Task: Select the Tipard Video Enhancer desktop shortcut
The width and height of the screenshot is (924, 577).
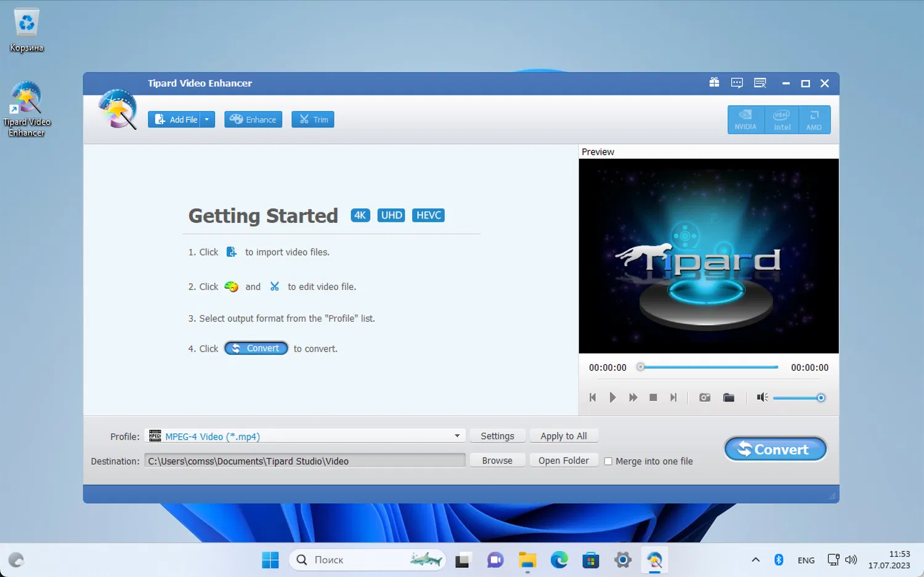Action: coord(26,110)
